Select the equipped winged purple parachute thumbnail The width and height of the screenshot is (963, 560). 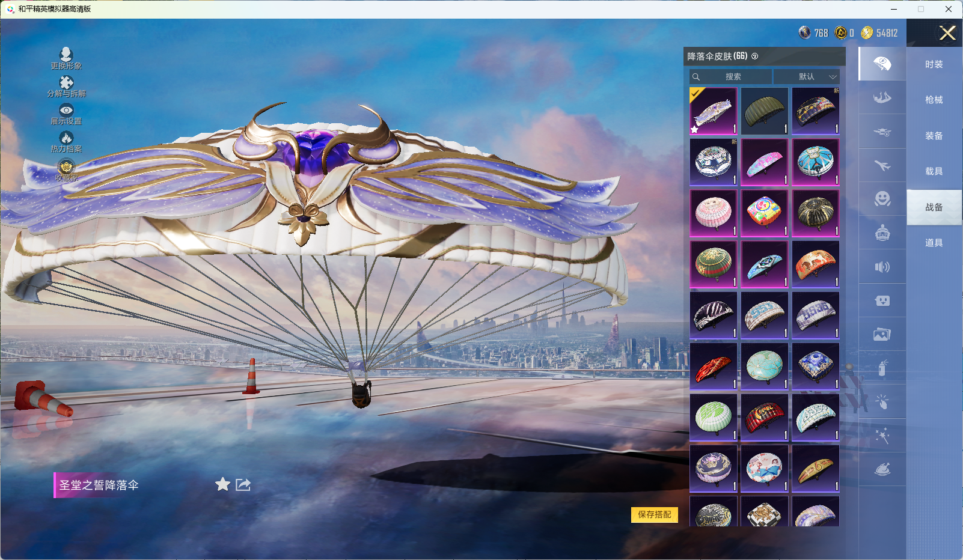714,111
